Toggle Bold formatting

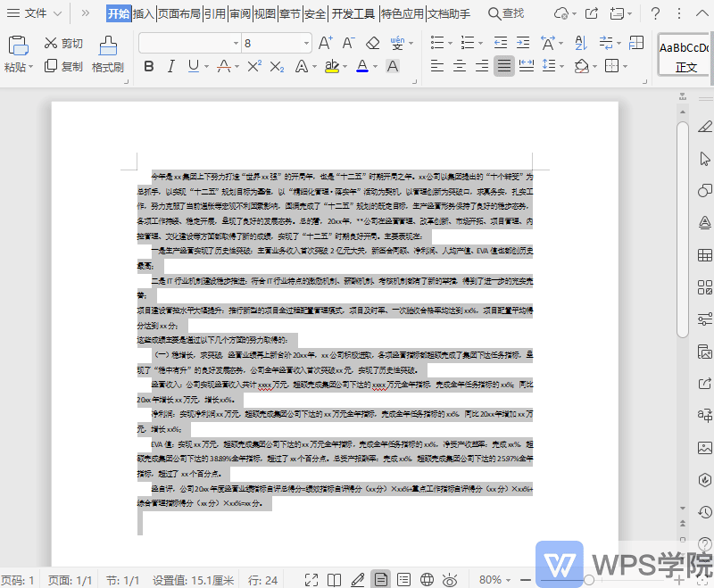coord(149,66)
